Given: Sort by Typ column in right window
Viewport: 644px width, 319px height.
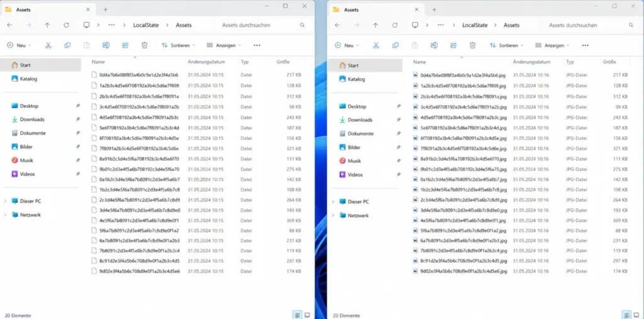Looking at the screenshot, I should pyautogui.click(x=570, y=62).
